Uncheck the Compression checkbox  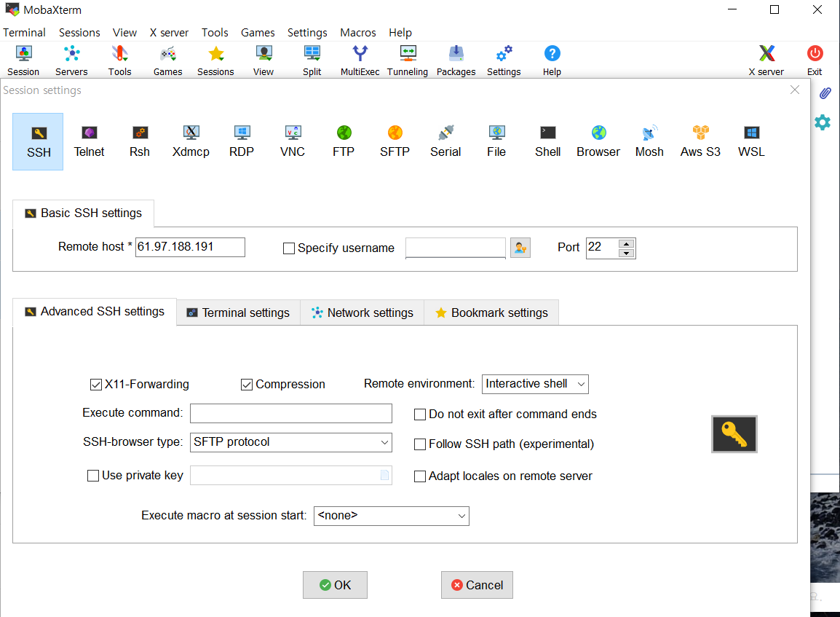[247, 385]
